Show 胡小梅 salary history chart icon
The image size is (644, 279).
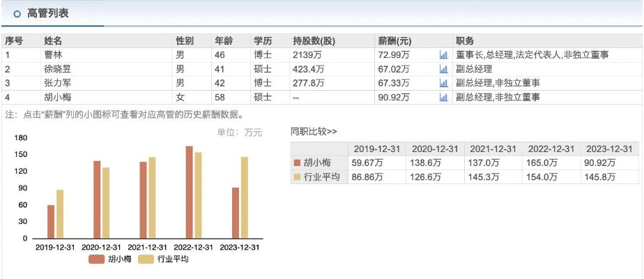443,98
